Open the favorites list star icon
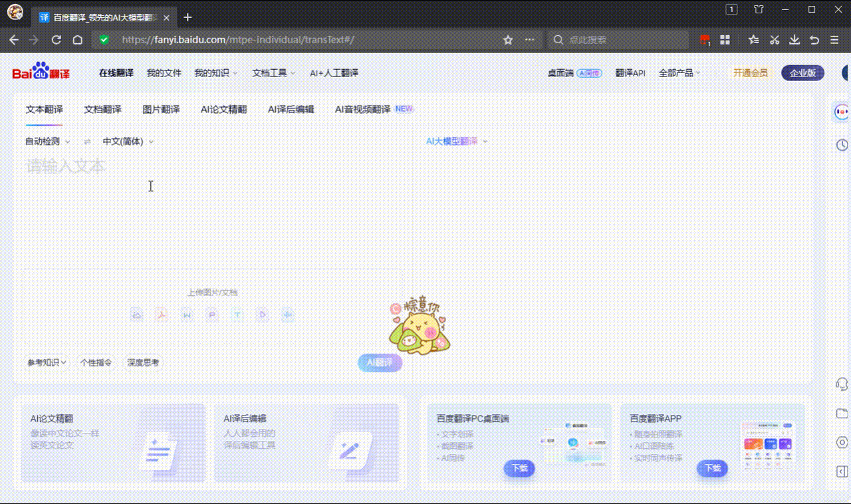 point(753,40)
